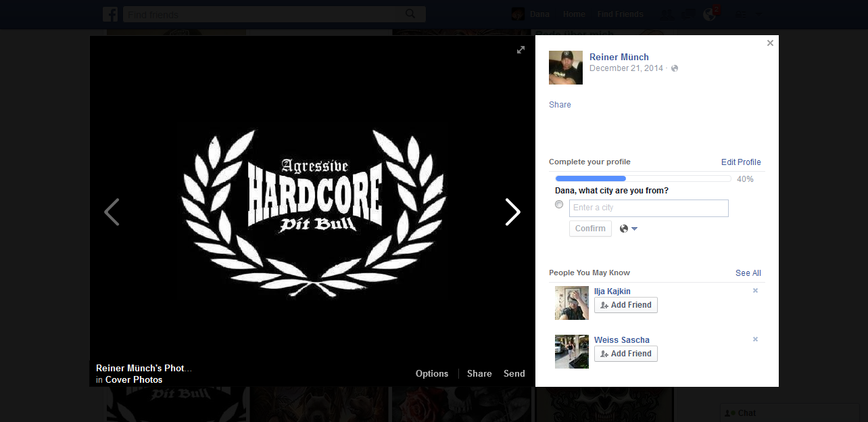Open the account menu arrow in top bar

[760, 14]
